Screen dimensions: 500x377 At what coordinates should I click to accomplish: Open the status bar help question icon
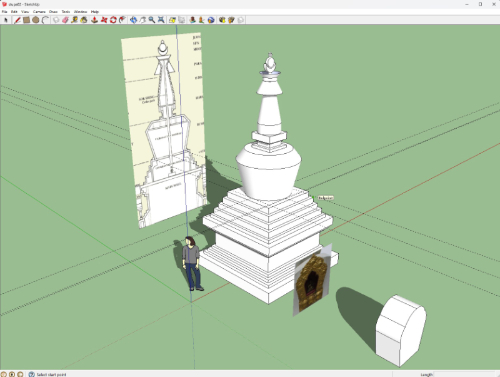[31, 374]
